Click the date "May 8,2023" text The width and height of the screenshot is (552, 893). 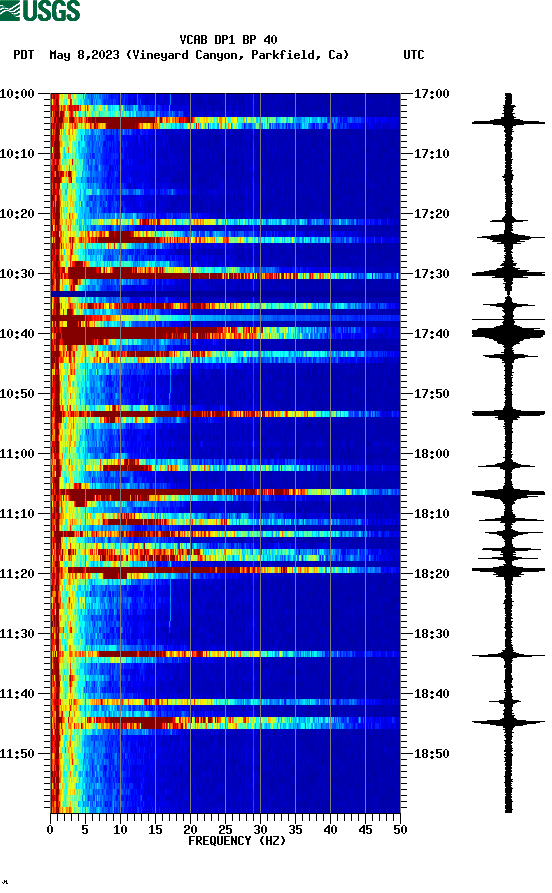tap(84, 55)
